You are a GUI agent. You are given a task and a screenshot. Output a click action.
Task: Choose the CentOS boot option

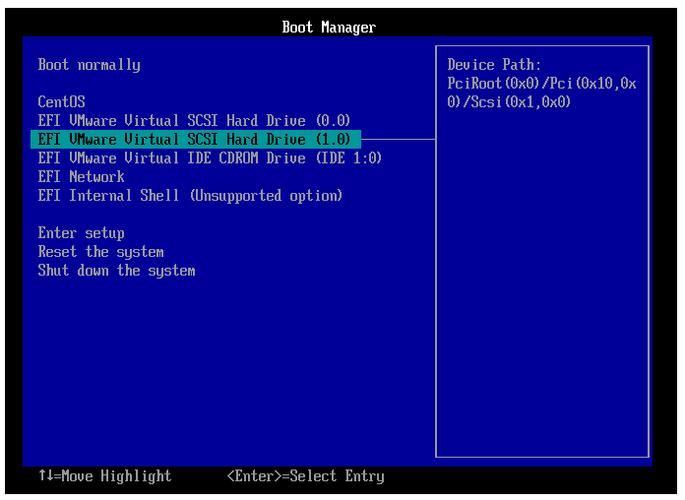click(61, 102)
